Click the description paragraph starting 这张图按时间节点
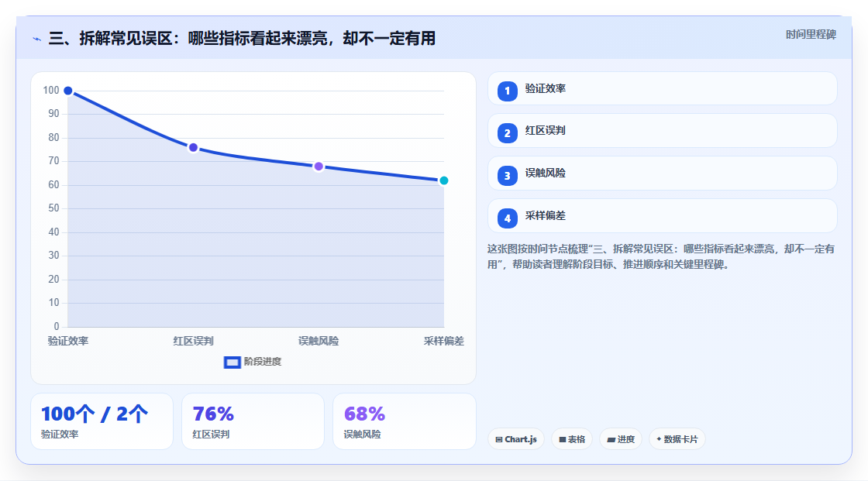The width and height of the screenshot is (868, 481). (x=661, y=257)
